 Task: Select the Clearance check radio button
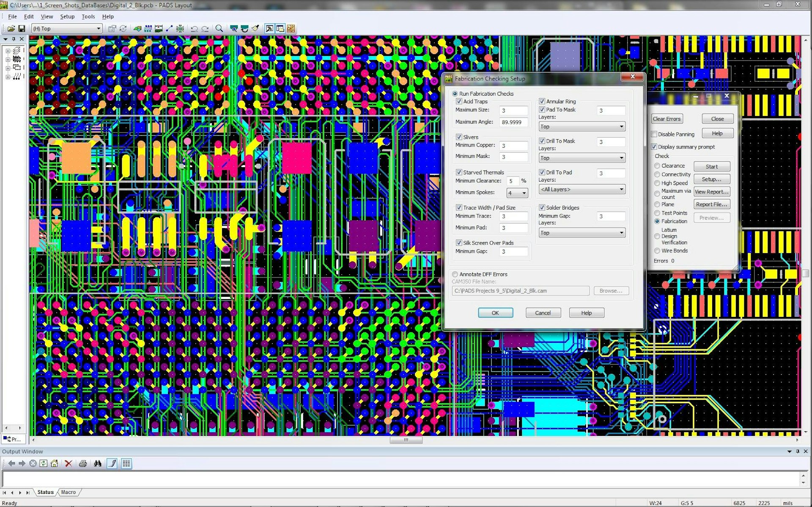657,166
